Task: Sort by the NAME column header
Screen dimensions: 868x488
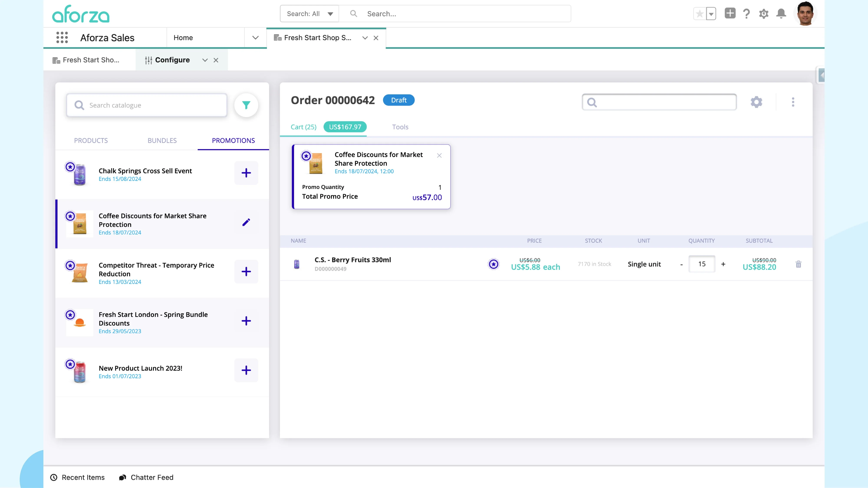Action: pos(298,241)
